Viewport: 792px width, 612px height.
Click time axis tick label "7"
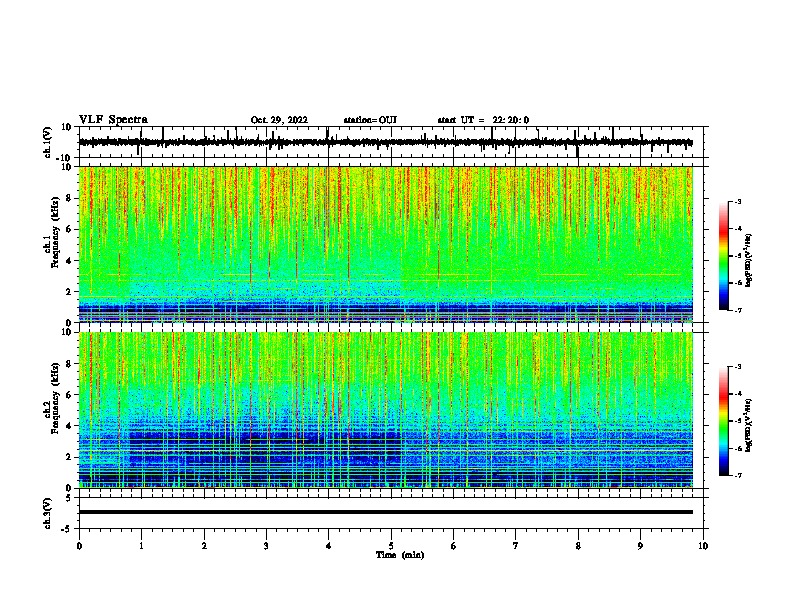(516, 546)
